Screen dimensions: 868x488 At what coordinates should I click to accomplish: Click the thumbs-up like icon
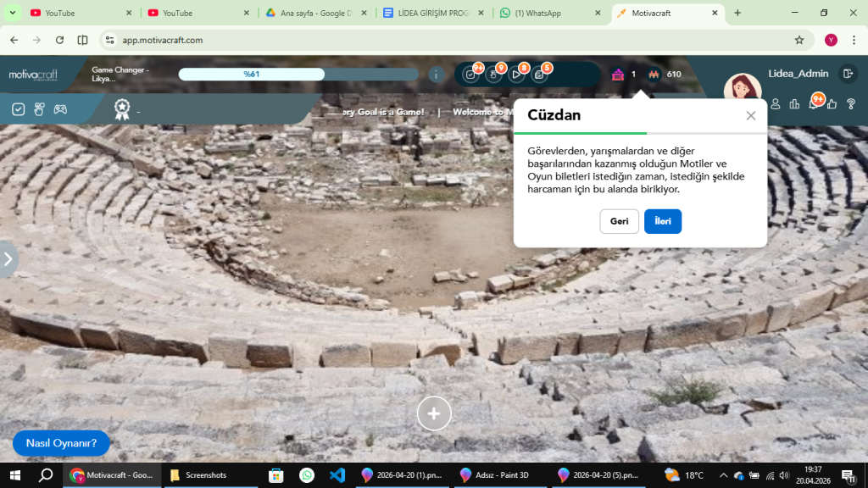point(832,104)
